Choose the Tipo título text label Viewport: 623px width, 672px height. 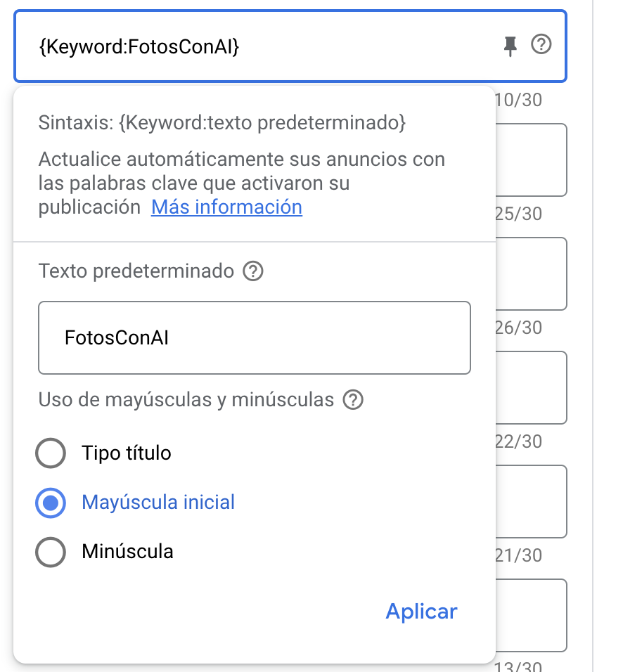tap(127, 453)
